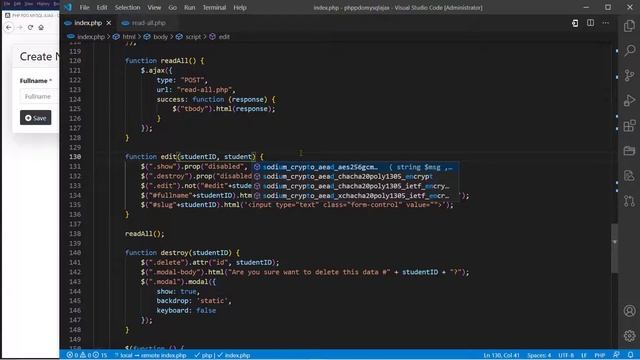Open the Run menu

(x=189, y=7)
